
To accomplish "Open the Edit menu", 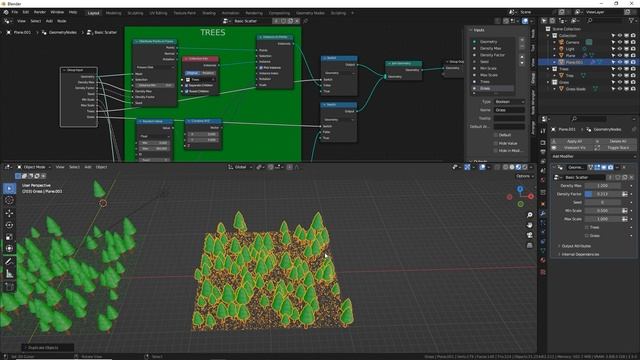I will 26,13.
